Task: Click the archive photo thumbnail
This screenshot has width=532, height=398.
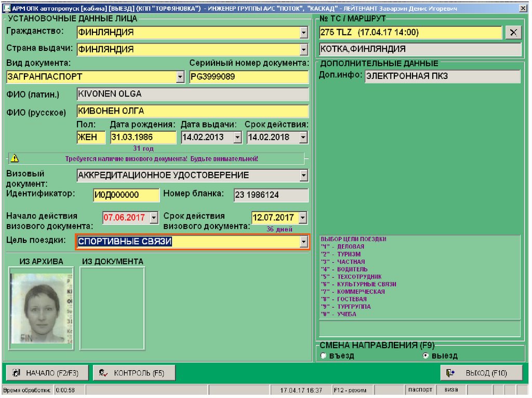Action: [x=42, y=309]
